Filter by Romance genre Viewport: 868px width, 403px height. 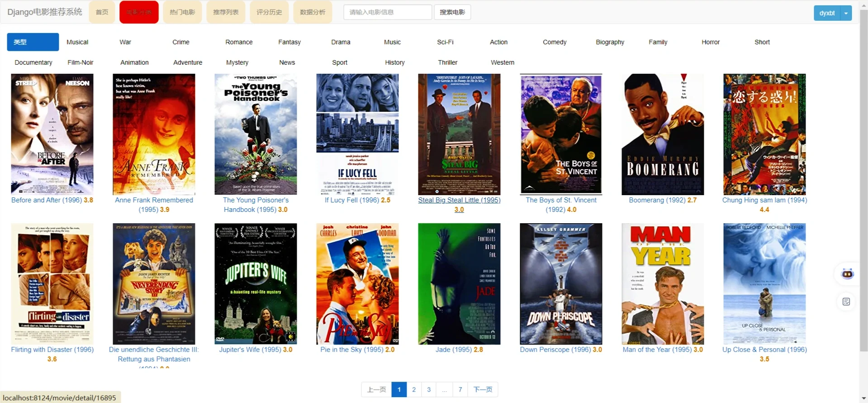[239, 42]
